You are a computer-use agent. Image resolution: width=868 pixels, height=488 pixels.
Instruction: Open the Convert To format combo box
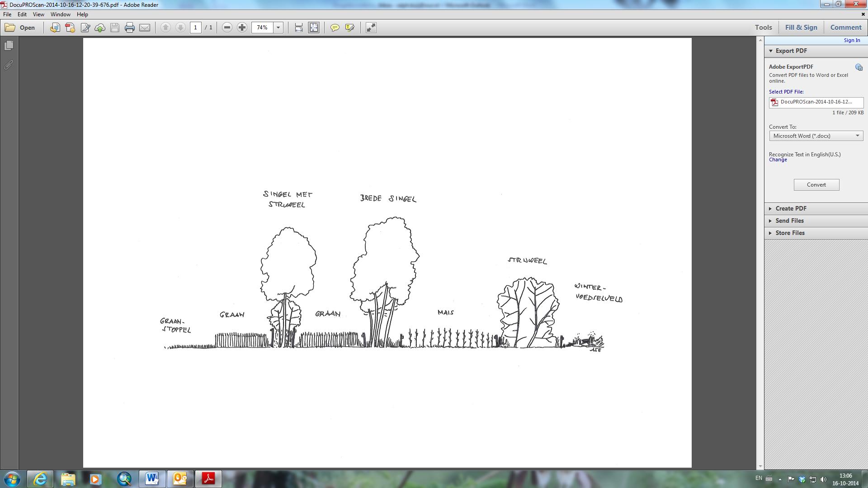pos(816,136)
